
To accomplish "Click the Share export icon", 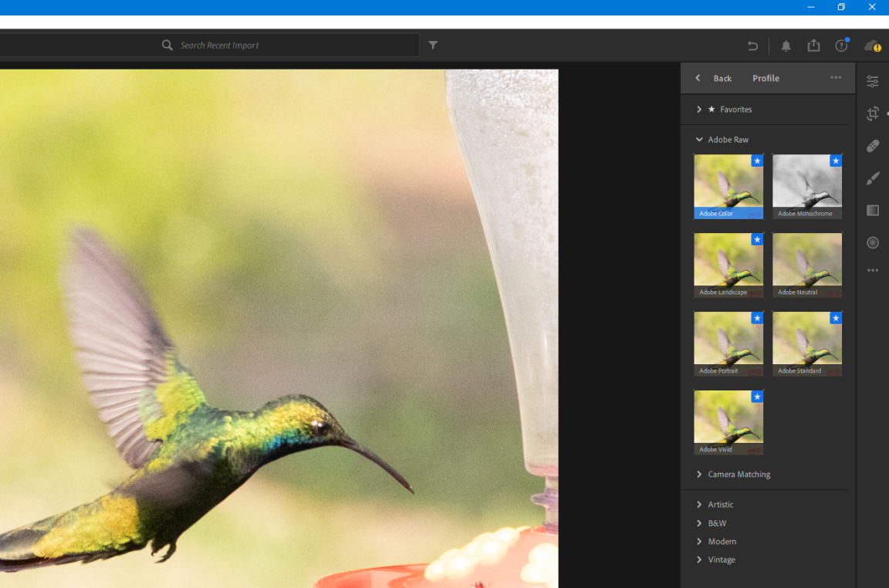I will (813, 46).
